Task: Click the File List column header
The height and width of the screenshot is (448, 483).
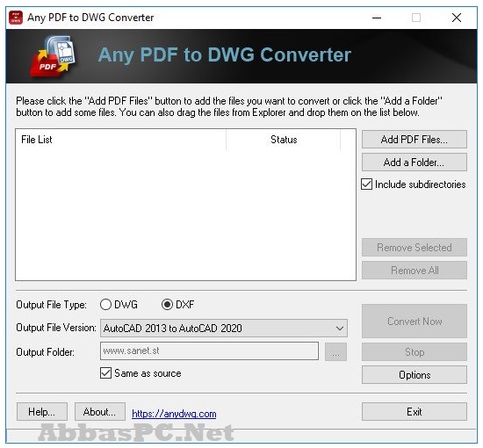Action: point(121,140)
